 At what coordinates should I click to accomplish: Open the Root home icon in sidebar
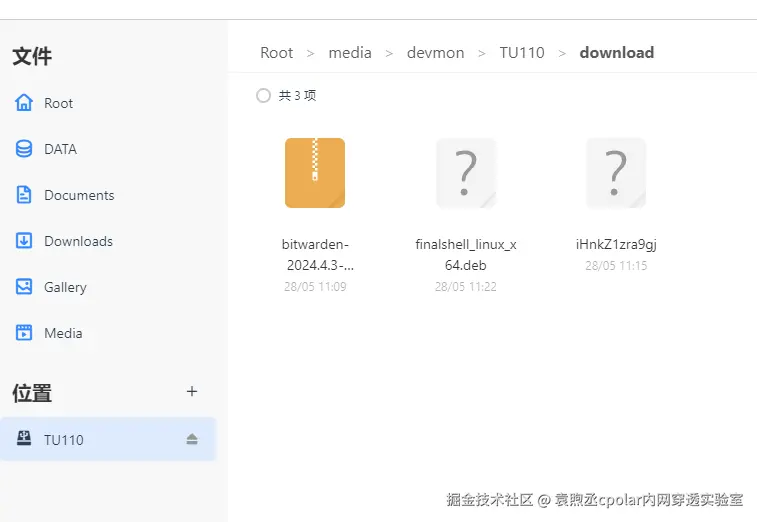[24, 103]
